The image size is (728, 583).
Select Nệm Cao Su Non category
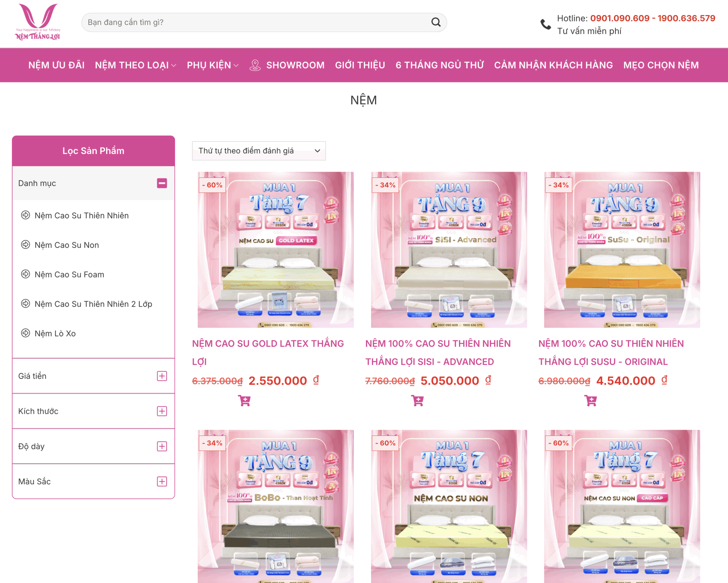67,245
